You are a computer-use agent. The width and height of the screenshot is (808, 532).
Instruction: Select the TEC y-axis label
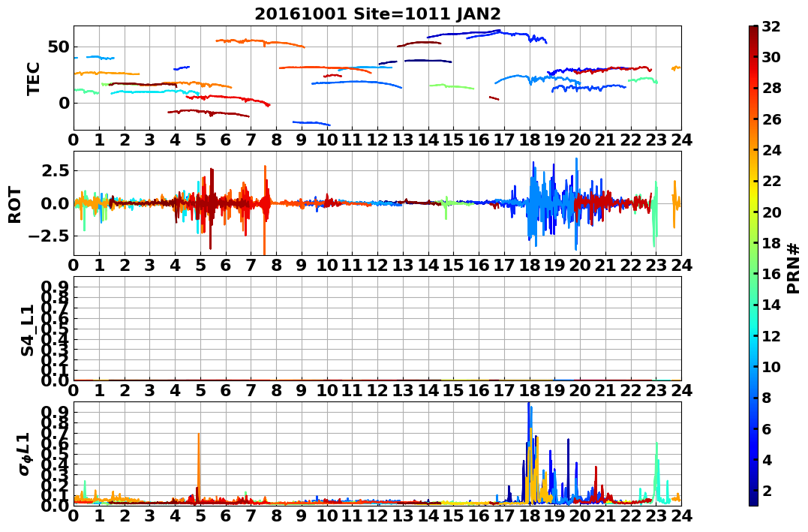[33, 78]
